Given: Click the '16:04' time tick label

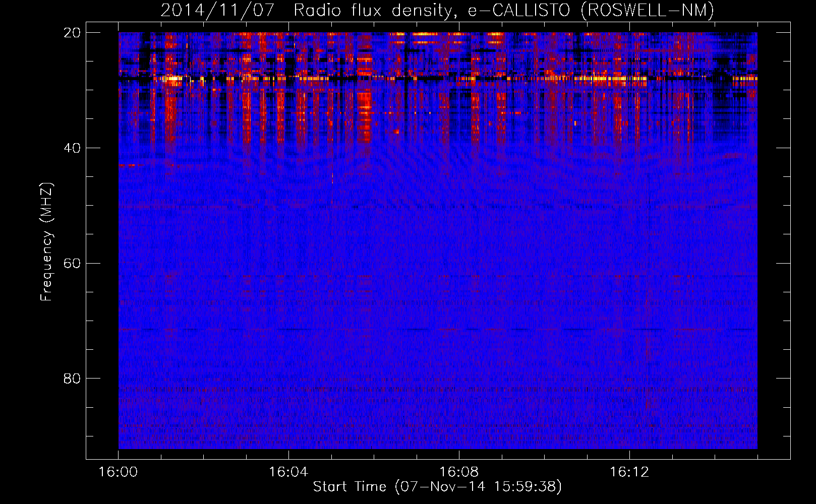Looking at the screenshot, I should click(x=288, y=472).
